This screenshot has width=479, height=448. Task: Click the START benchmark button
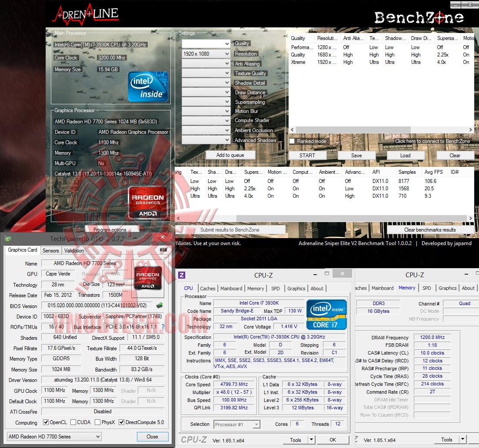[307, 156]
